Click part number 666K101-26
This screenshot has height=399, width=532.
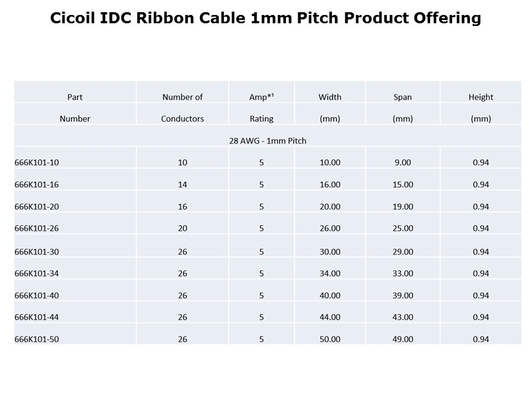[37, 228]
